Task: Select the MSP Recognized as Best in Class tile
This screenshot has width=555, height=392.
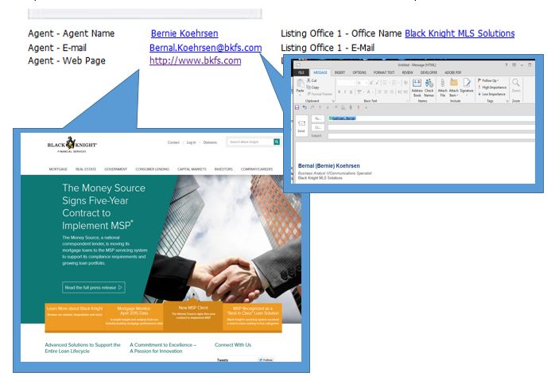Action: (x=253, y=317)
